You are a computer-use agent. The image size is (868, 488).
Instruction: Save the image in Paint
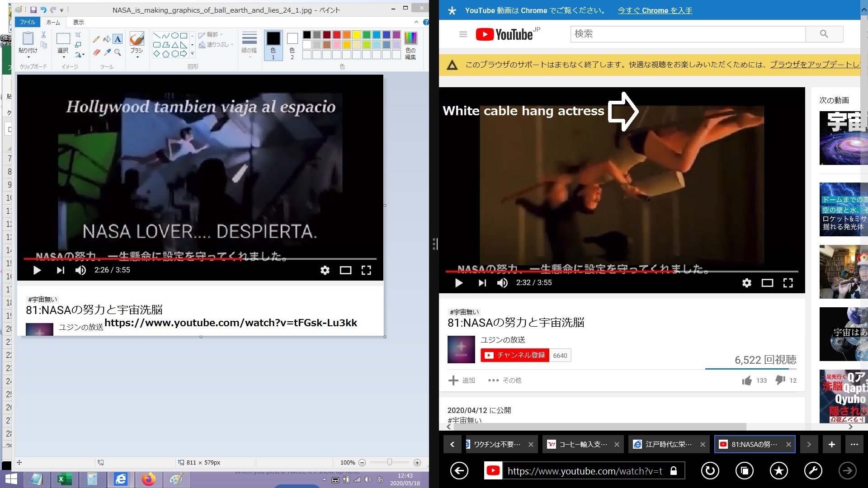(x=33, y=9)
